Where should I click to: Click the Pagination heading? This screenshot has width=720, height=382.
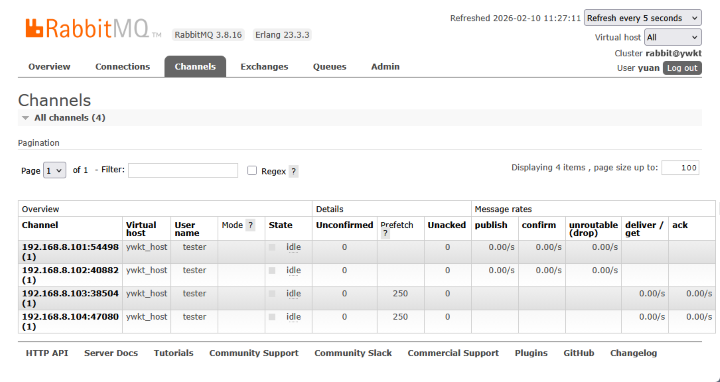[x=39, y=143]
